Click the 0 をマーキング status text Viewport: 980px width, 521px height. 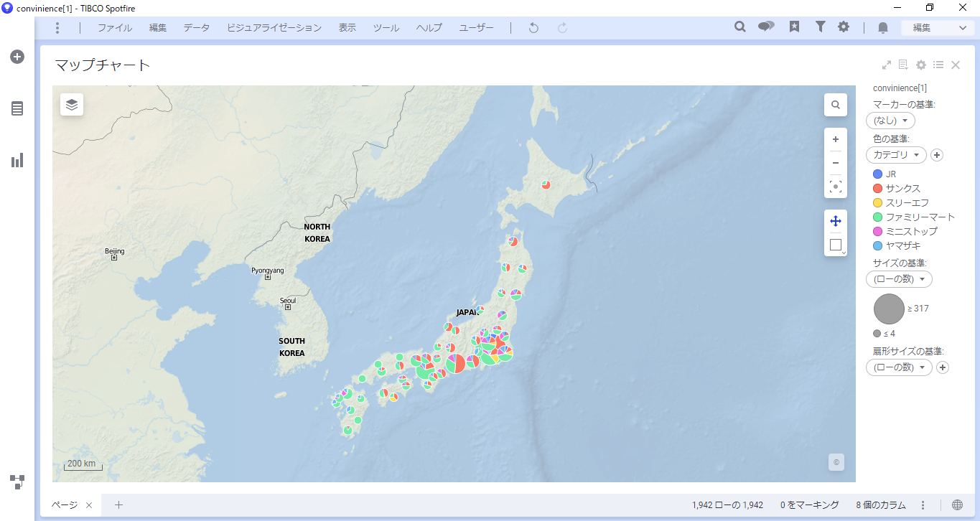tap(809, 505)
